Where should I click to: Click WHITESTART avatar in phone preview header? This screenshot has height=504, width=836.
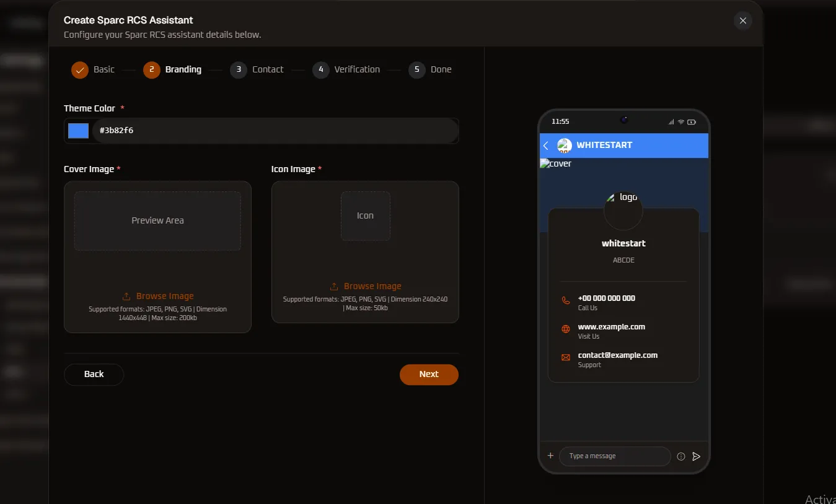565,146
